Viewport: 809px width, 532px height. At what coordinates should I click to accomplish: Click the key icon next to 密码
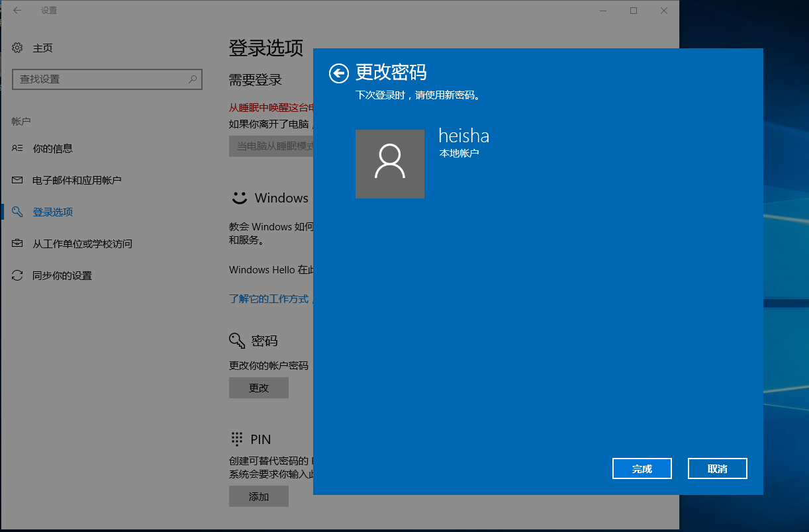tap(237, 341)
